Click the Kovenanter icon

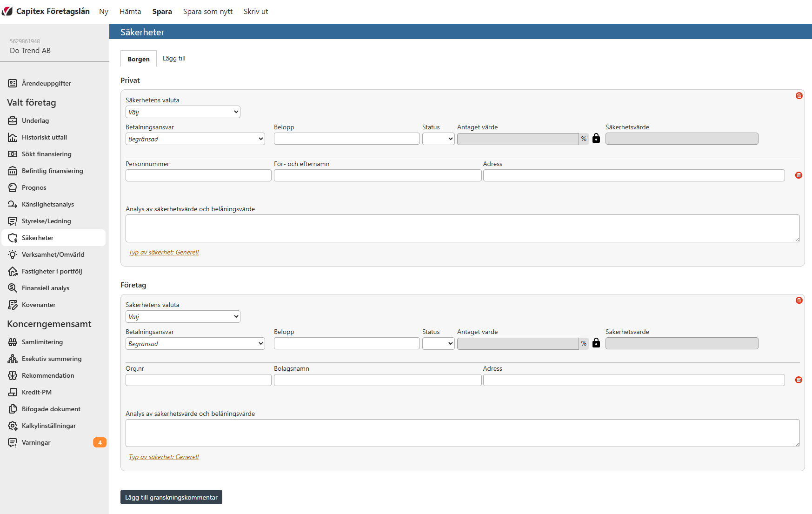(13, 305)
